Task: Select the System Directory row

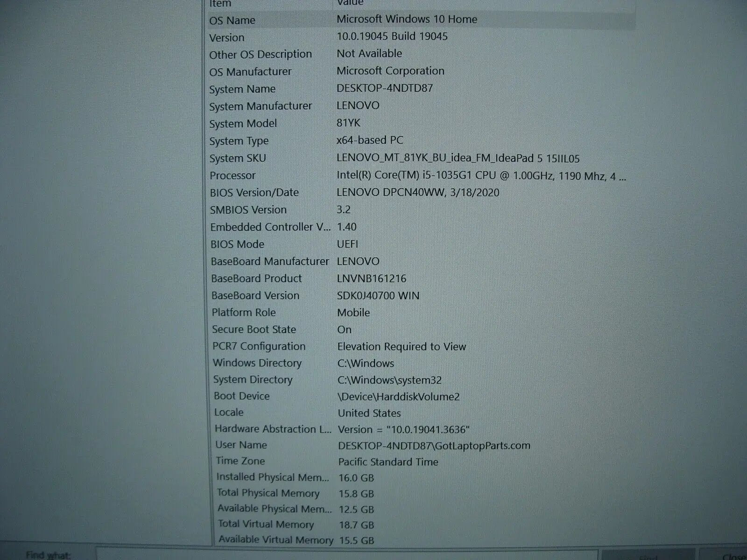Action: 420,380
